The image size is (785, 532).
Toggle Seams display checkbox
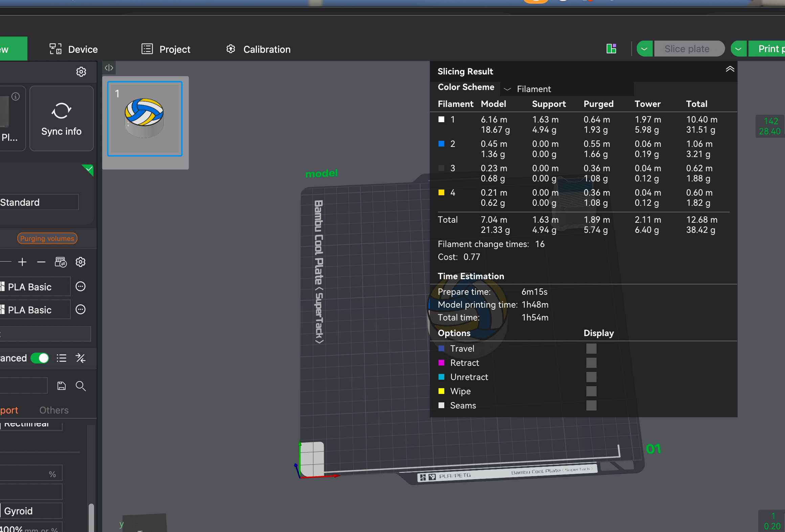coord(591,405)
